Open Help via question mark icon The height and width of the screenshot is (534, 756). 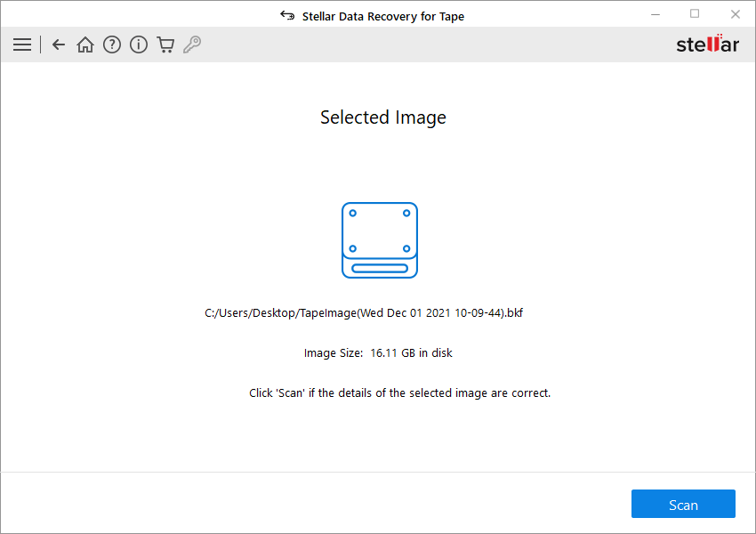tap(112, 44)
